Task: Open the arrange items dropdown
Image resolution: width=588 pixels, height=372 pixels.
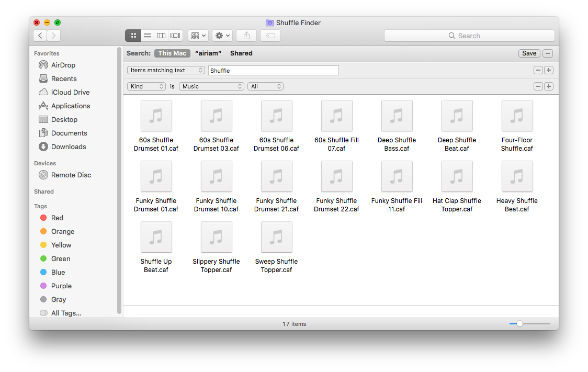Action: point(198,36)
